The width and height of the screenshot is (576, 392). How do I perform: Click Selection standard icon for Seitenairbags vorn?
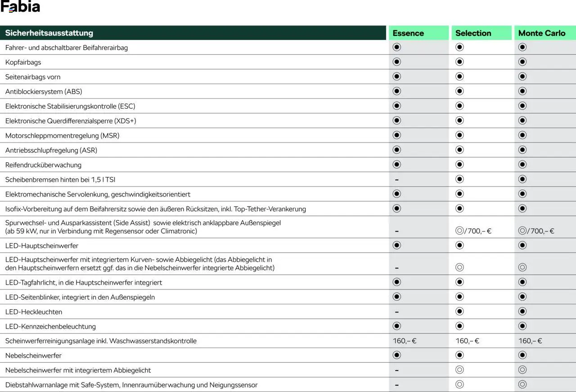[x=459, y=76]
